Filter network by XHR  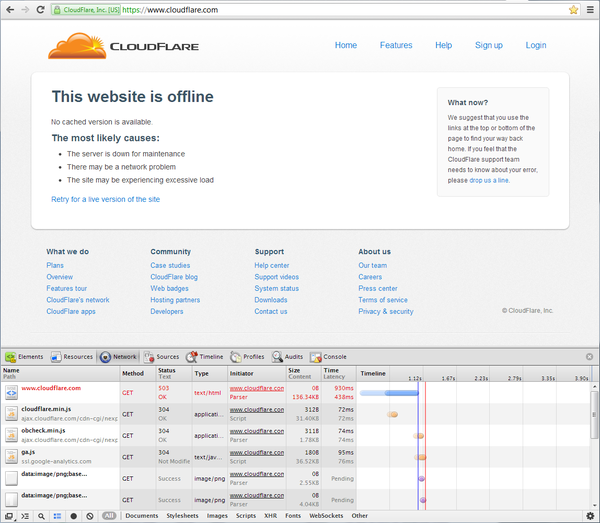pyautogui.click(x=271, y=516)
